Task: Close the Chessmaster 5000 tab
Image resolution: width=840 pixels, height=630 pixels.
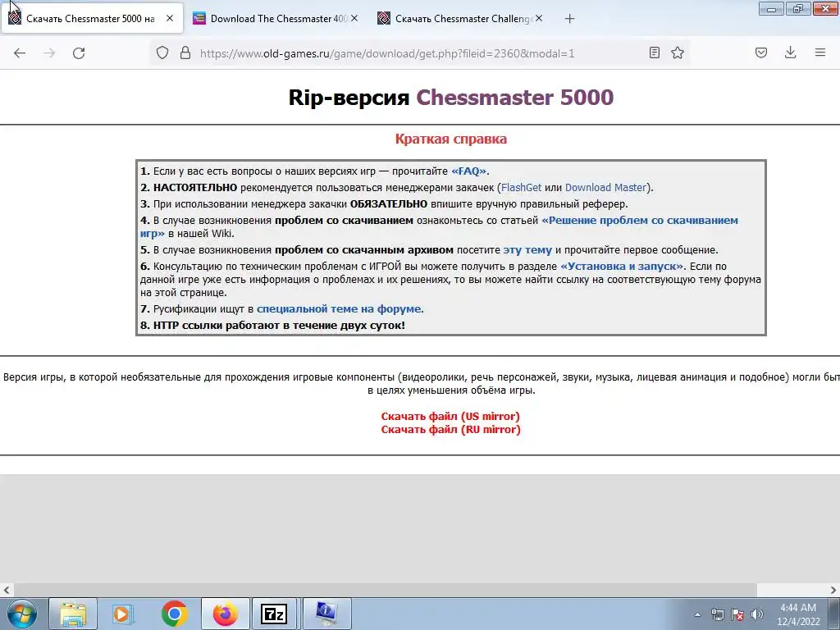Action: [x=170, y=18]
